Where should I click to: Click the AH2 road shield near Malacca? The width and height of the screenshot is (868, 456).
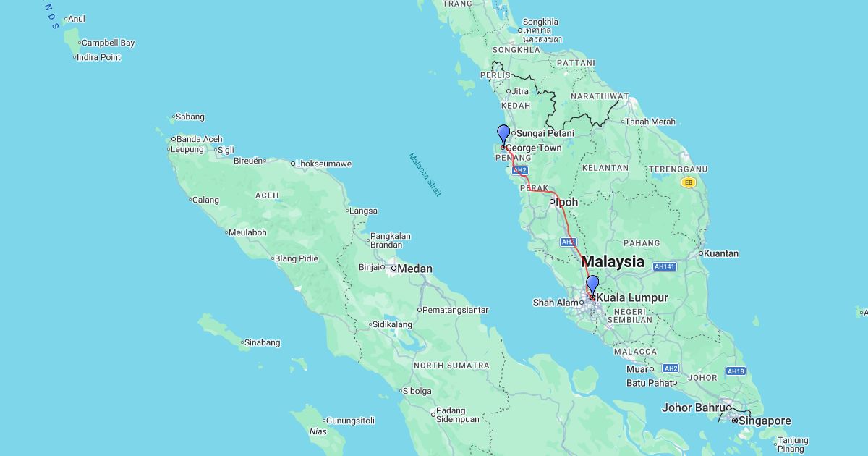pos(671,368)
